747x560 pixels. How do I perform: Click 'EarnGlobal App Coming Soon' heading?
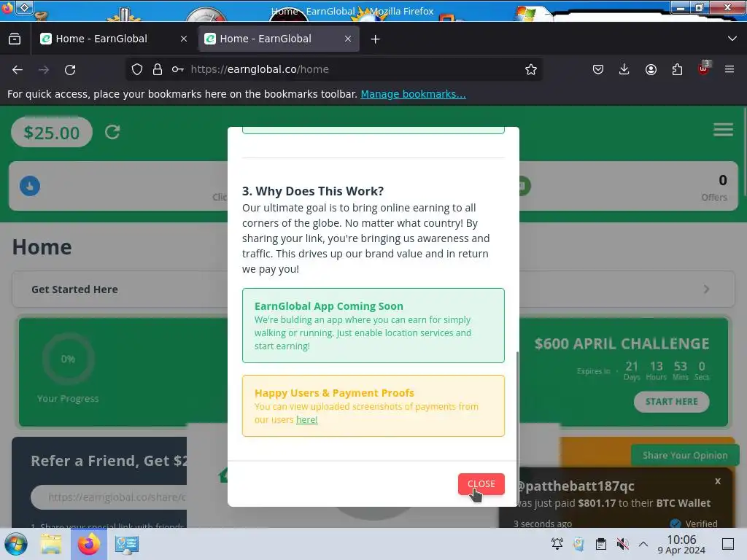coord(329,306)
